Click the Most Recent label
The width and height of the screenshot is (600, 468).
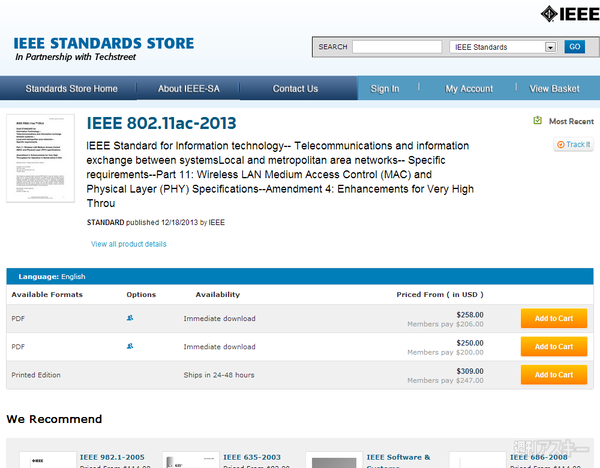571,121
